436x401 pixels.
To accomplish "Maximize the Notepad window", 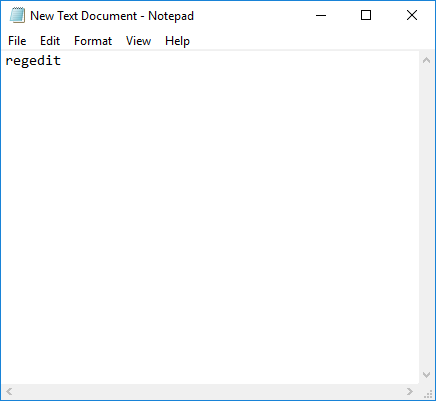I will tap(366, 15).
